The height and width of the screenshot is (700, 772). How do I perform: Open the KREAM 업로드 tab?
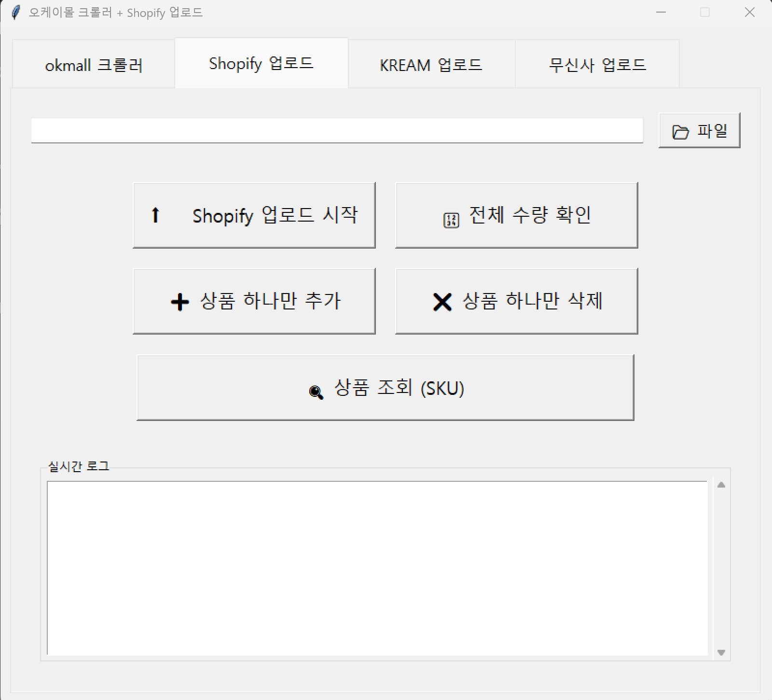point(431,65)
